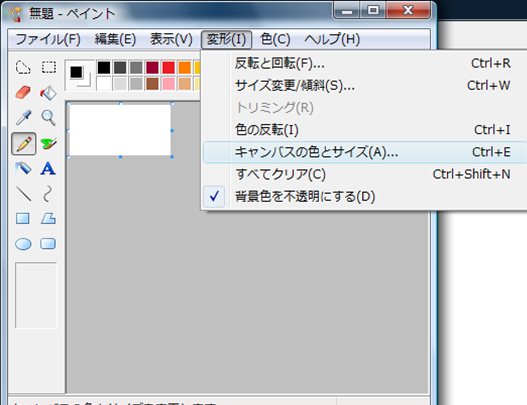Select the rectangular selection tool
Screen dimensions: 527x405
(x=49, y=67)
